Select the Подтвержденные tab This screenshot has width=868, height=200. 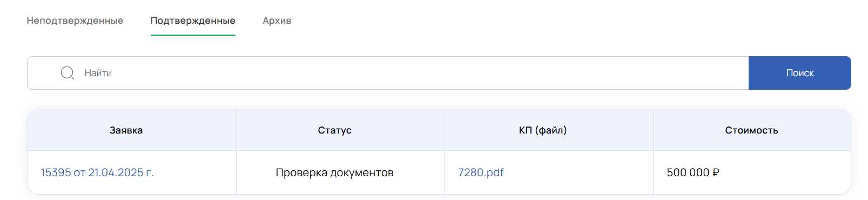193,21
